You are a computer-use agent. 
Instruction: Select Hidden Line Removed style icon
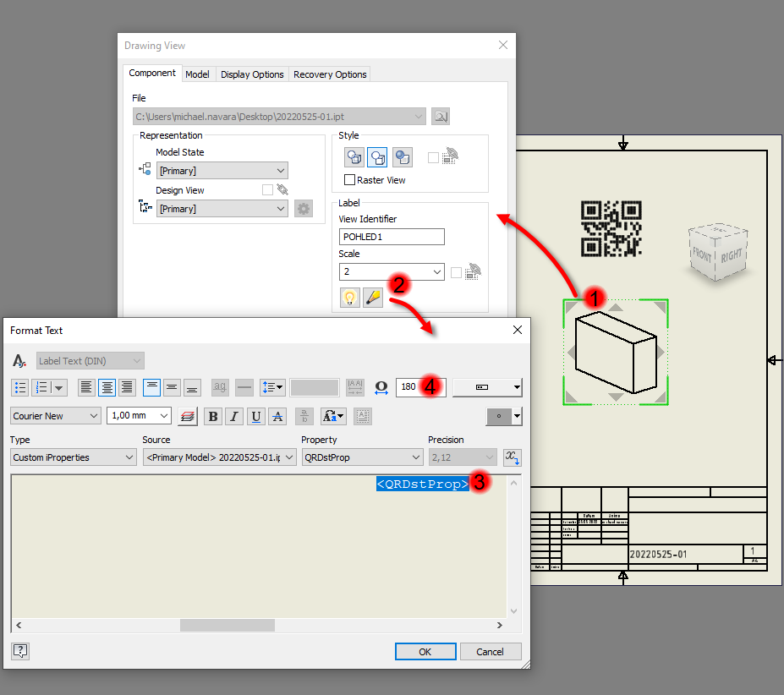click(x=377, y=157)
